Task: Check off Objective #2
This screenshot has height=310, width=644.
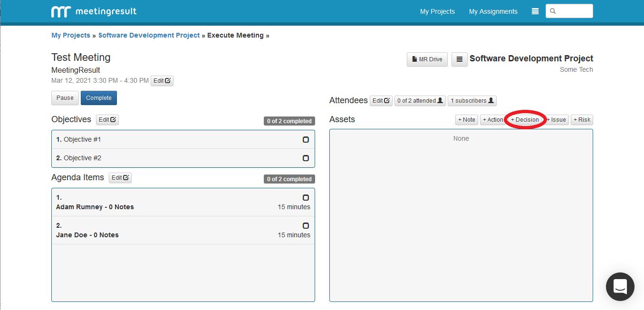Action: (306, 158)
